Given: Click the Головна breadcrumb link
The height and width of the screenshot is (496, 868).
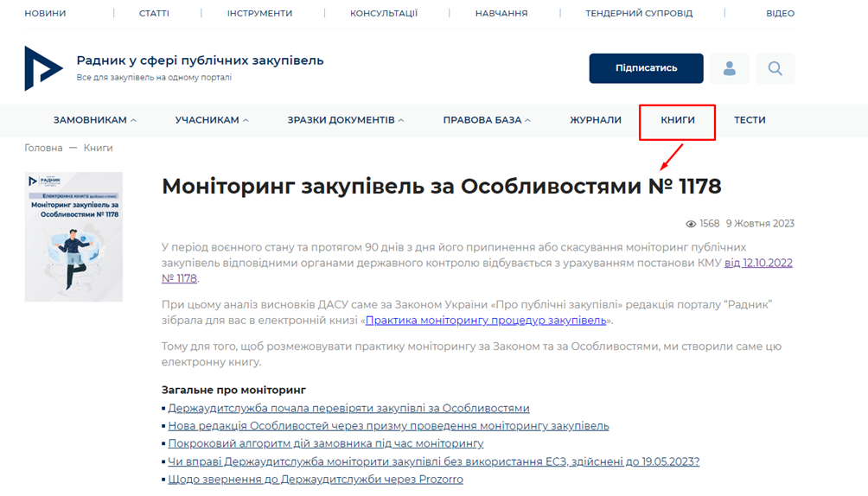Looking at the screenshot, I should (x=43, y=148).
